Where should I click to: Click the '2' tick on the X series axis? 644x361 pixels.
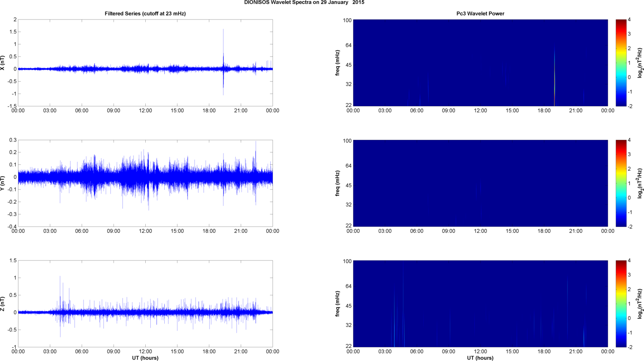tap(15, 19)
